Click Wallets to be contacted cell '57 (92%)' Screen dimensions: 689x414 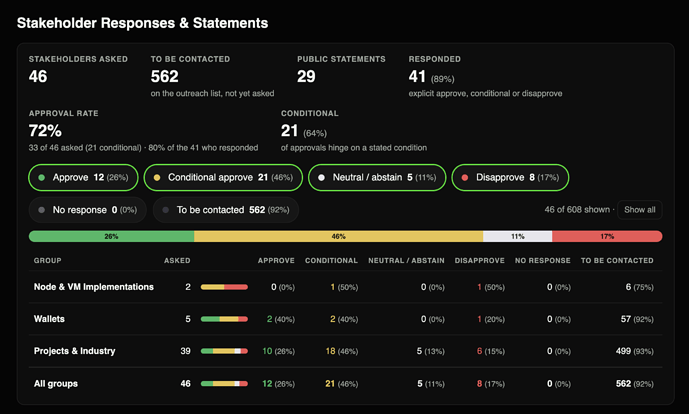(637, 319)
